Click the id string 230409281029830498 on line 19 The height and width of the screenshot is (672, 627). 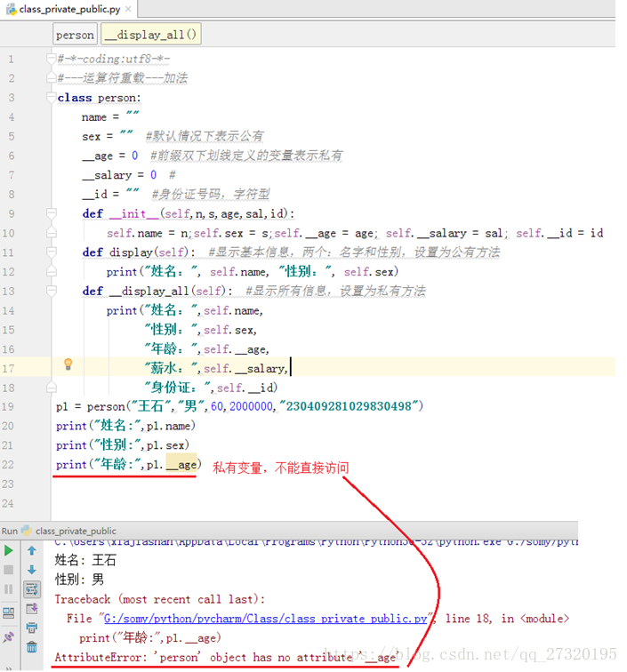[349, 406]
